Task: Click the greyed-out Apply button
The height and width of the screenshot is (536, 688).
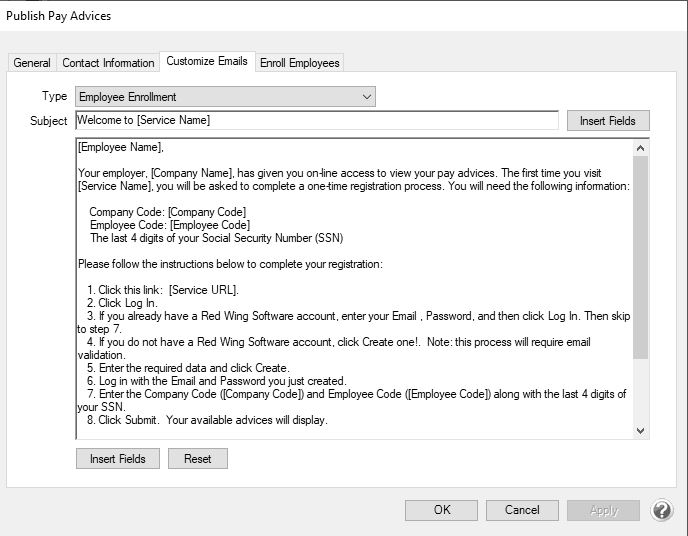Action: click(x=603, y=510)
